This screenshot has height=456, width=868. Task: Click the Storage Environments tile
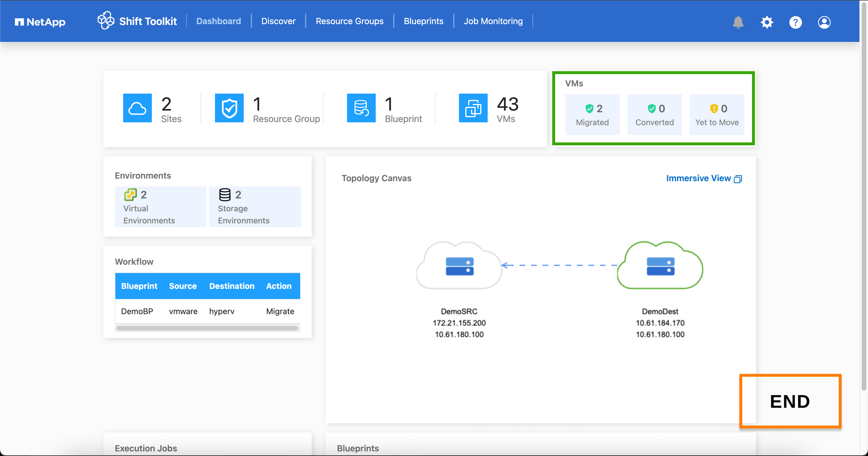click(255, 206)
